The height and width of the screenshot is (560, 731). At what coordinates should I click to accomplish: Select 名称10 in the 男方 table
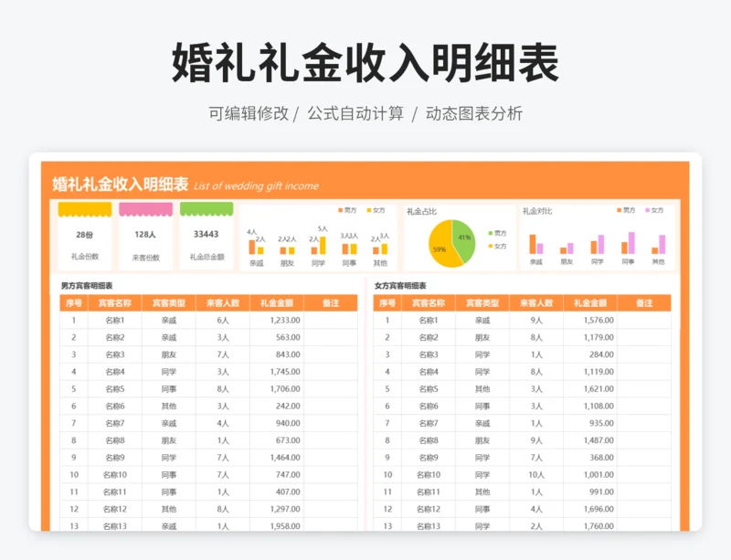[x=115, y=475]
